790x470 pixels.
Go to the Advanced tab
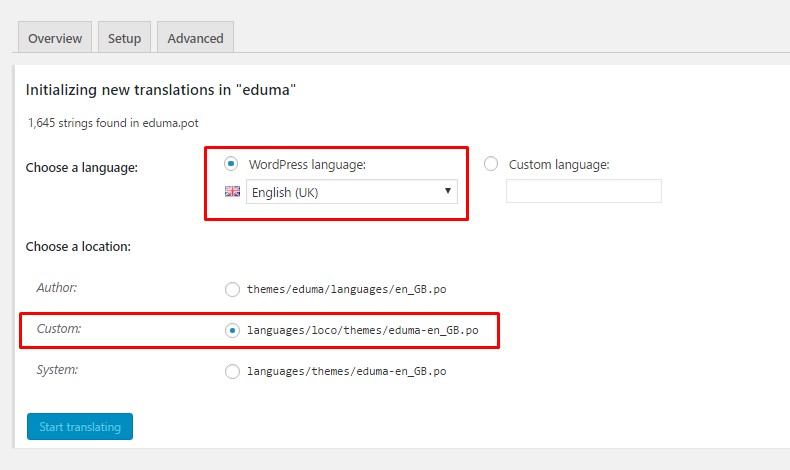tap(195, 38)
